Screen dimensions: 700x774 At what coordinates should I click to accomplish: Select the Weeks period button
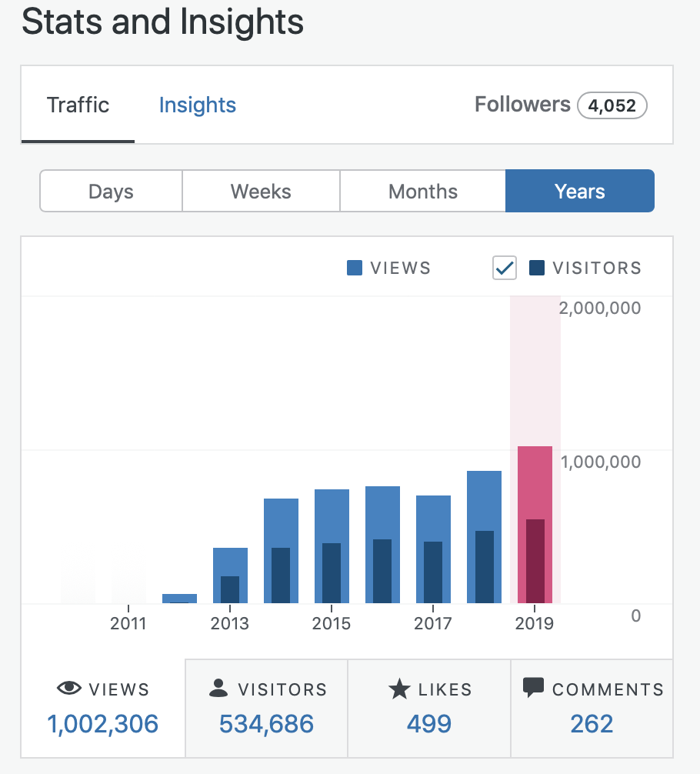click(x=261, y=191)
